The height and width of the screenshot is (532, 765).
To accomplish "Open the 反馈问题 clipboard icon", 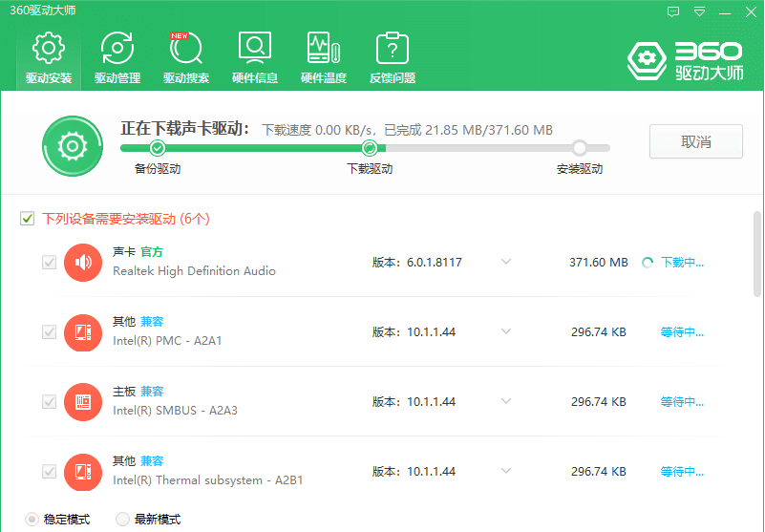I will 393,48.
